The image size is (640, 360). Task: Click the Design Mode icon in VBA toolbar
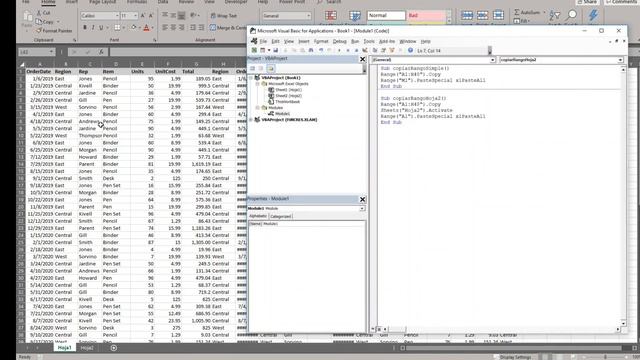(365, 50)
